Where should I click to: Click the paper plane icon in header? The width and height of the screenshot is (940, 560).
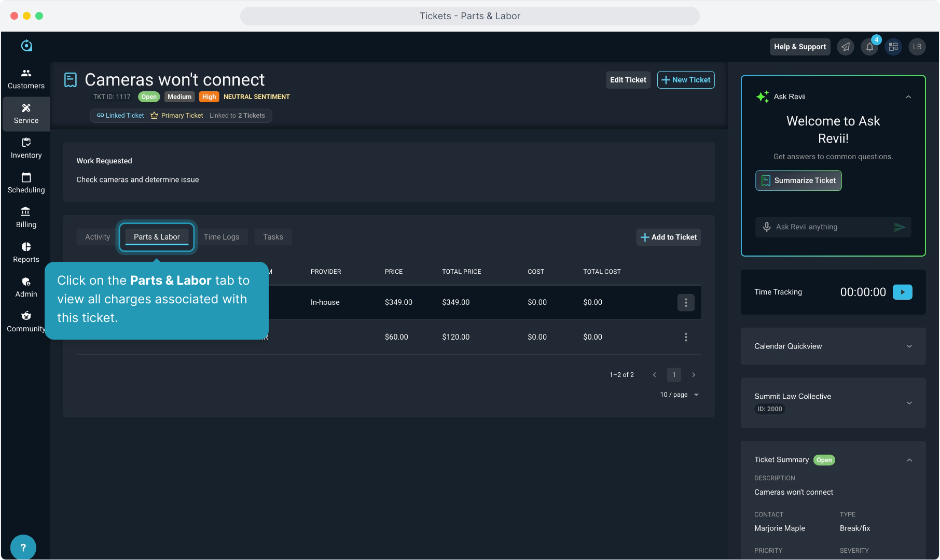pyautogui.click(x=846, y=47)
